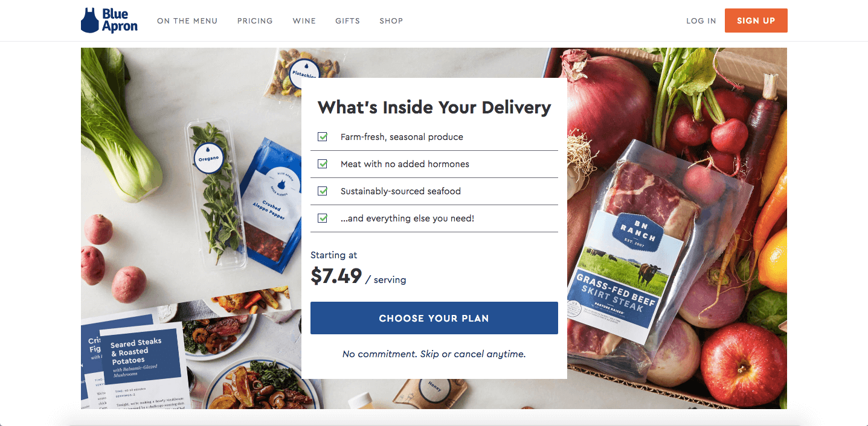
Task: Open the Wine section
Action: pos(304,21)
